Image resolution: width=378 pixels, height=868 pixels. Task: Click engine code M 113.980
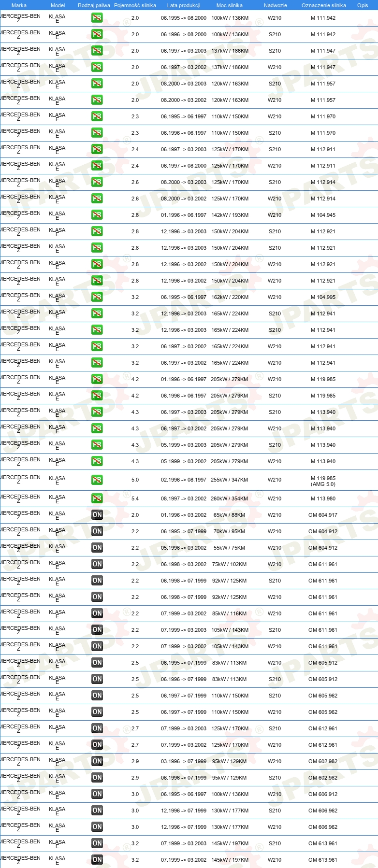323,499
